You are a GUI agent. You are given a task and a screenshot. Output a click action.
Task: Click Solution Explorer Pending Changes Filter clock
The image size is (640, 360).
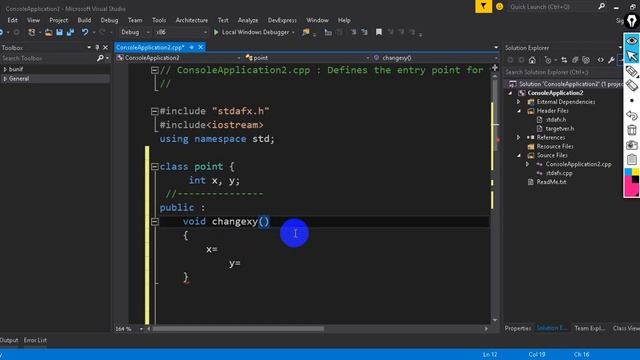[x=548, y=60]
